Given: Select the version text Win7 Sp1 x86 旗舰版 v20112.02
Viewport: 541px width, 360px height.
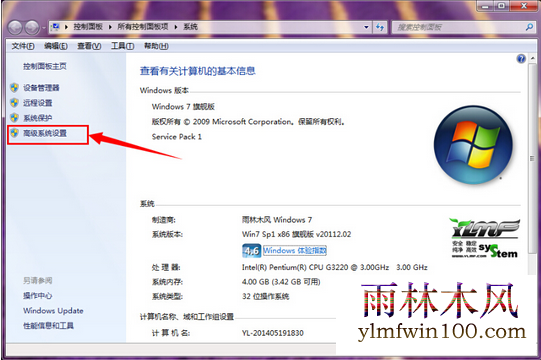Looking at the screenshot, I should 296,234.
